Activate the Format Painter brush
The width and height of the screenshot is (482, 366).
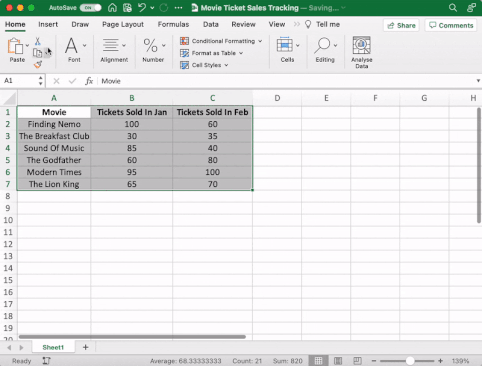[38, 64]
